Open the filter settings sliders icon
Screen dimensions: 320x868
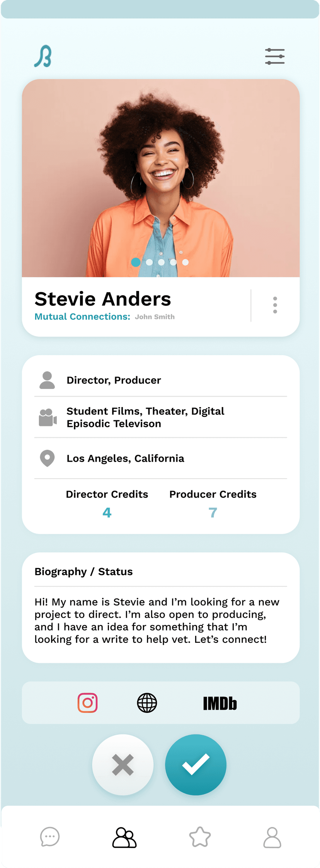tap(275, 56)
